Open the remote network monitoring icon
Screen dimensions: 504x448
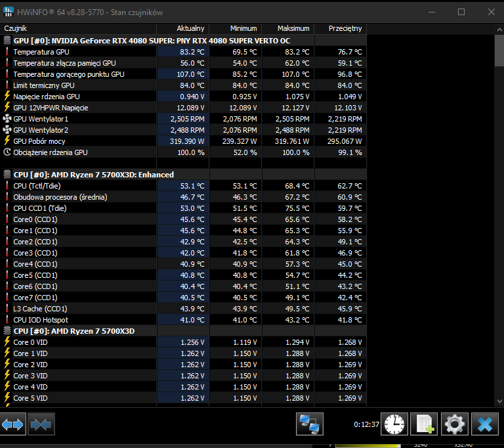tap(310, 424)
